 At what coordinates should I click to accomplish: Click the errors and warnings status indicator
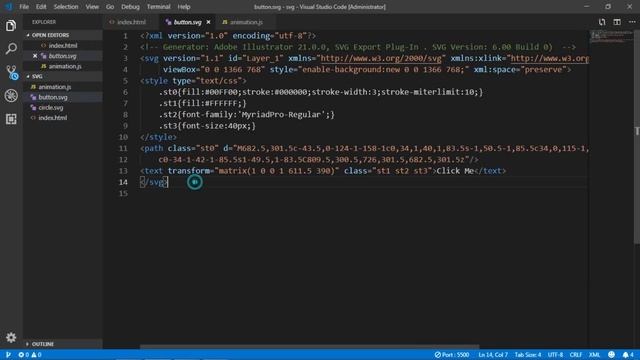pyautogui.click(x=30, y=355)
